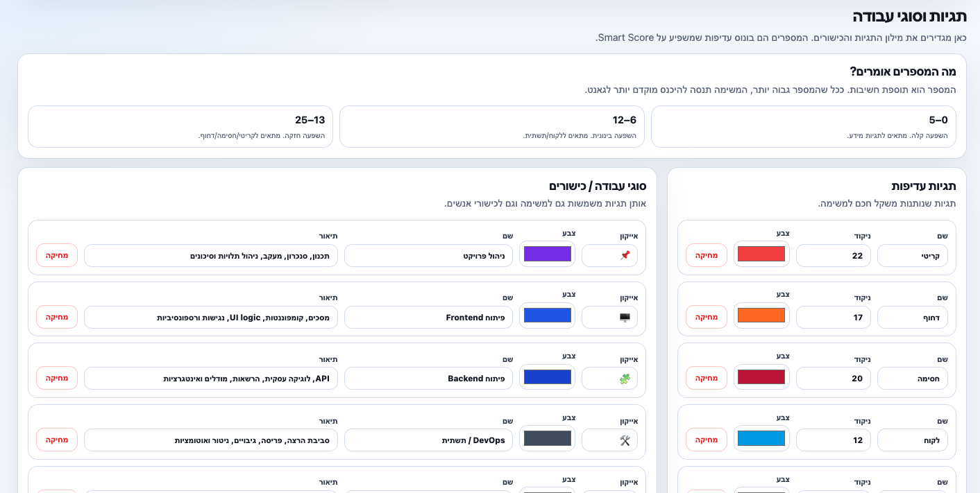The height and width of the screenshot is (493, 980).
Task: Delete the ניהול פרויקט work type
Action: click(x=57, y=255)
